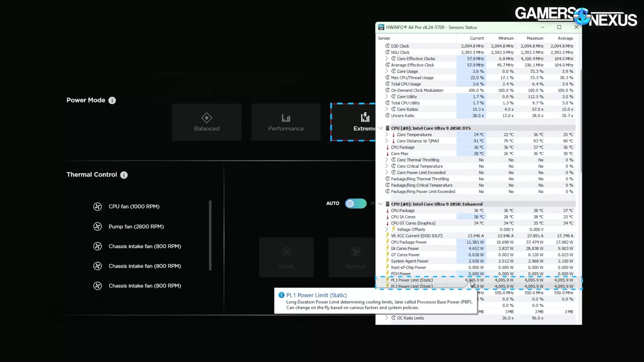Expand the Core Temperatures row
This screenshot has height=362, width=644.
pyautogui.click(x=387, y=135)
